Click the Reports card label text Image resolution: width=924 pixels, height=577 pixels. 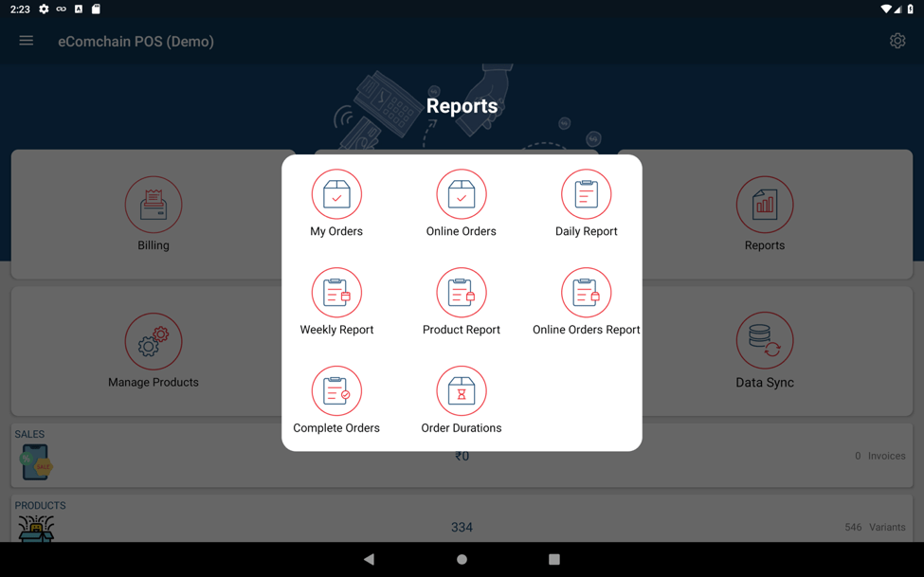click(x=765, y=245)
